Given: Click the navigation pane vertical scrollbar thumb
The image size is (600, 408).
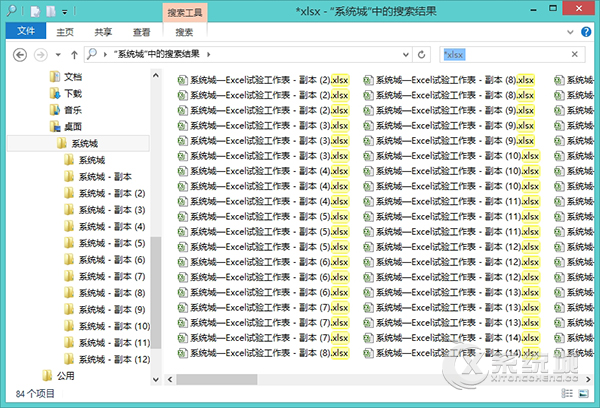Looking at the screenshot, I should (156, 292).
